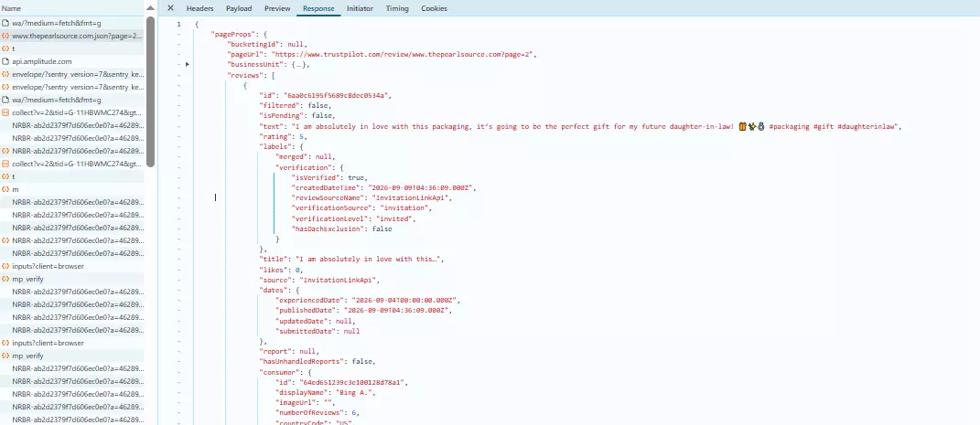Click line number 1 in the gutter
The image size is (980, 425).
(179, 25)
